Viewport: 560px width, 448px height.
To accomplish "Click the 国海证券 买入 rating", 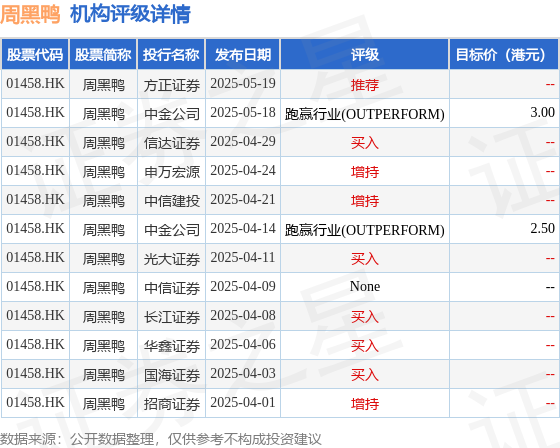I will tap(365, 374).
